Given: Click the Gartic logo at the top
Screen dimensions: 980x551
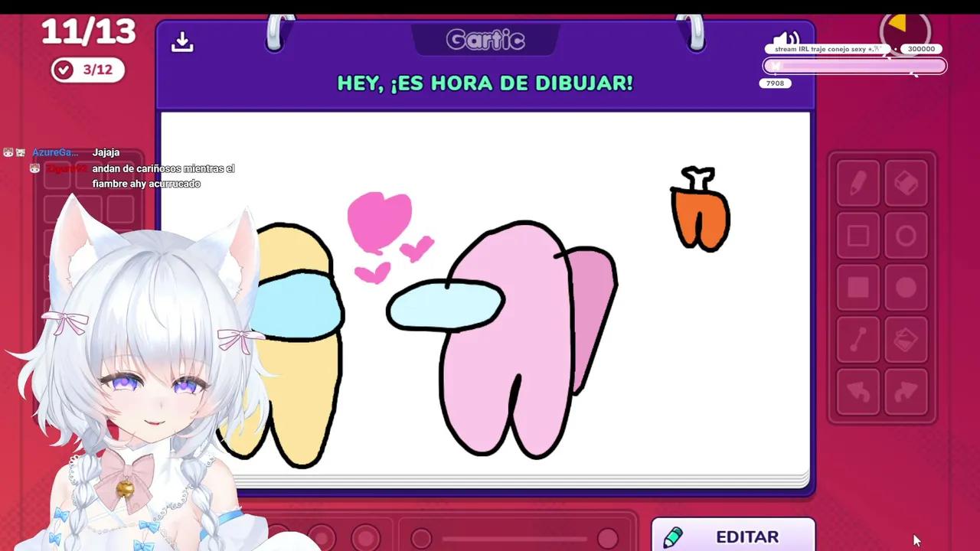Looking at the screenshot, I should point(485,40).
